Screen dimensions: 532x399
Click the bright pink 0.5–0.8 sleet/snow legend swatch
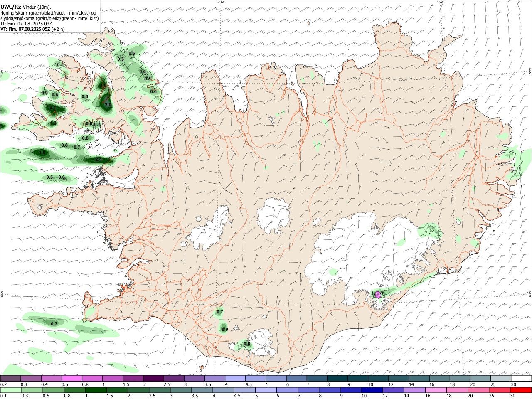71,378
